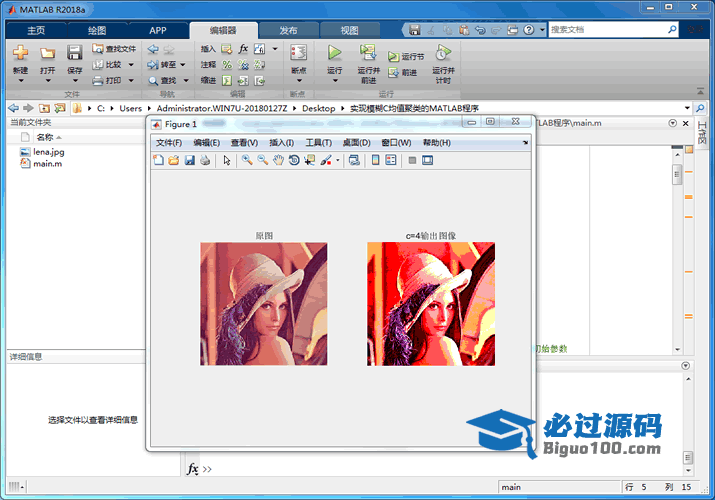Toggle the Data Cursor tool
Viewport: 715px width, 500px height.
coord(309,160)
